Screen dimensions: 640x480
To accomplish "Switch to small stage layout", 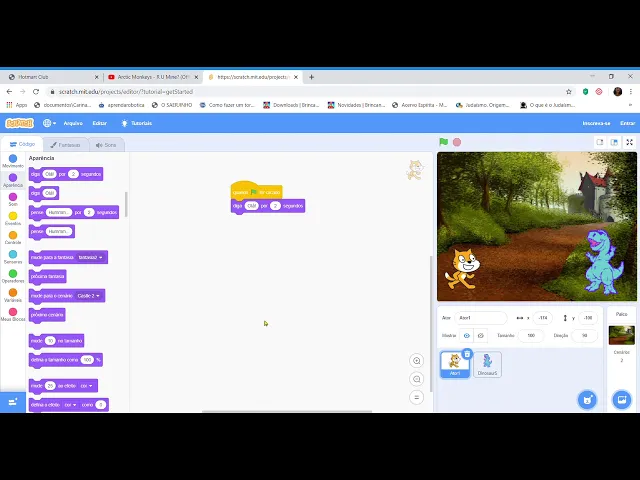I will click(x=600, y=142).
